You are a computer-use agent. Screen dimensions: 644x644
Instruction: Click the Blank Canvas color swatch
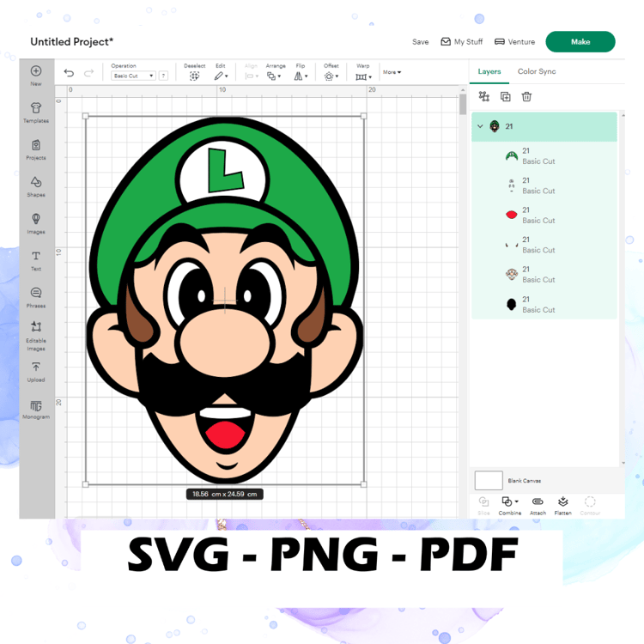pos(489,481)
